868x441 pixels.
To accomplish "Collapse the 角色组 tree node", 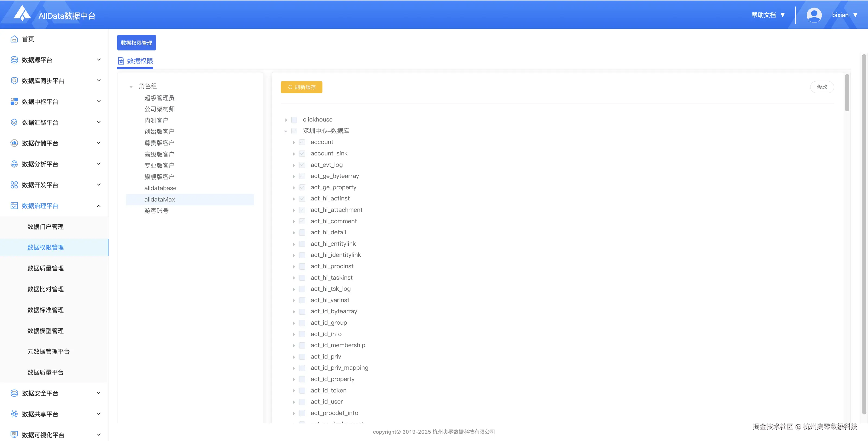I will click(x=131, y=87).
